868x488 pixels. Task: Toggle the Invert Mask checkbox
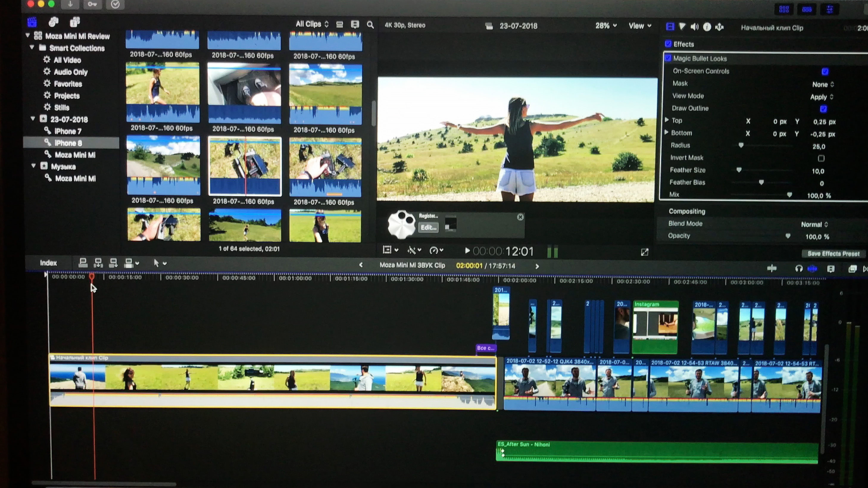821,158
